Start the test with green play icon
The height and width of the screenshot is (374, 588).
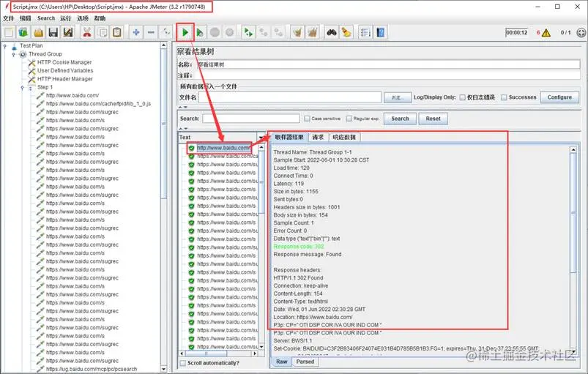185,33
